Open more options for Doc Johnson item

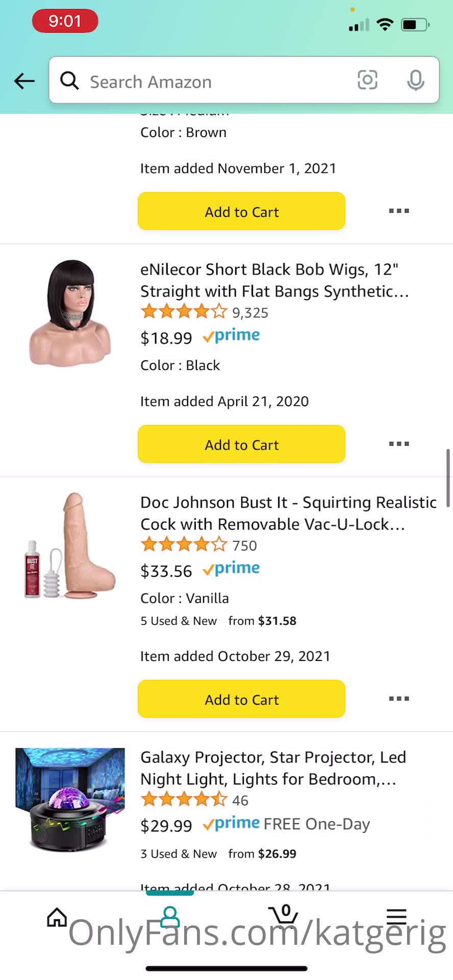399,698
